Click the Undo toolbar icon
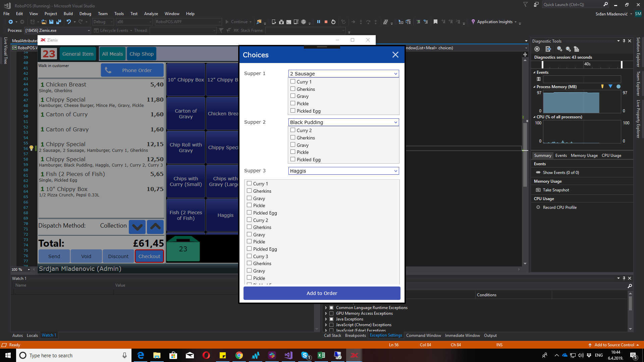Viewport: 644px width, 362px height. pyautogui.click(x=69, y=22)
